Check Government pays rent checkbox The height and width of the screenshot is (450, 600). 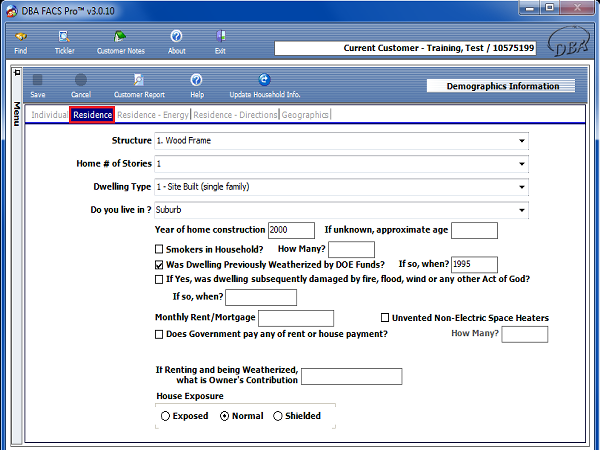point(159,334)
